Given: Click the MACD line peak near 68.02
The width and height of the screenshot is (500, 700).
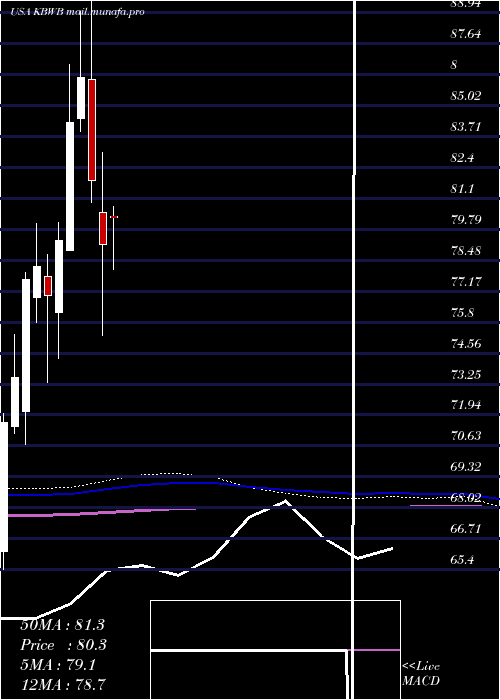Looking at the screenshot, I should point(285,502).
